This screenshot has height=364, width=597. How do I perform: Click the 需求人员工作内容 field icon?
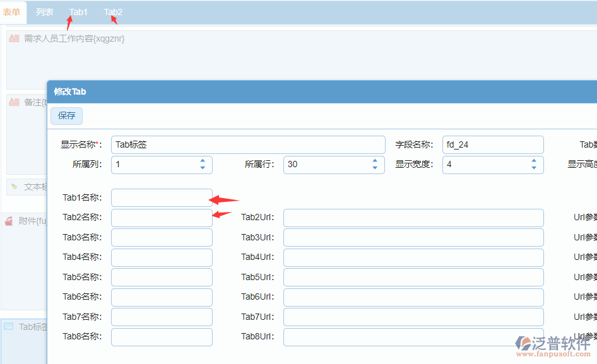tap(13, 38)
